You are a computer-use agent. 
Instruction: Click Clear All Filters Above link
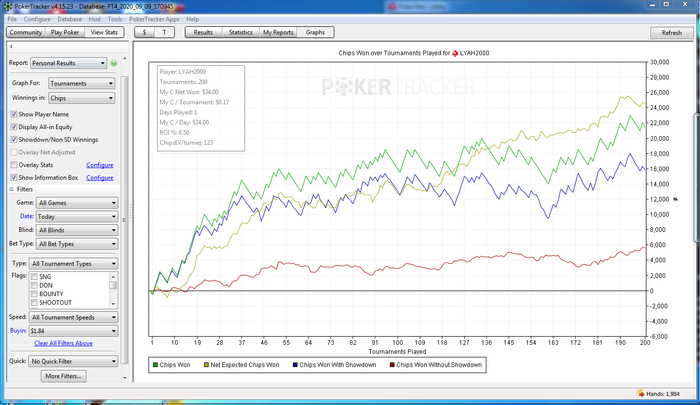pyautogui.click(x=63, y=343)
